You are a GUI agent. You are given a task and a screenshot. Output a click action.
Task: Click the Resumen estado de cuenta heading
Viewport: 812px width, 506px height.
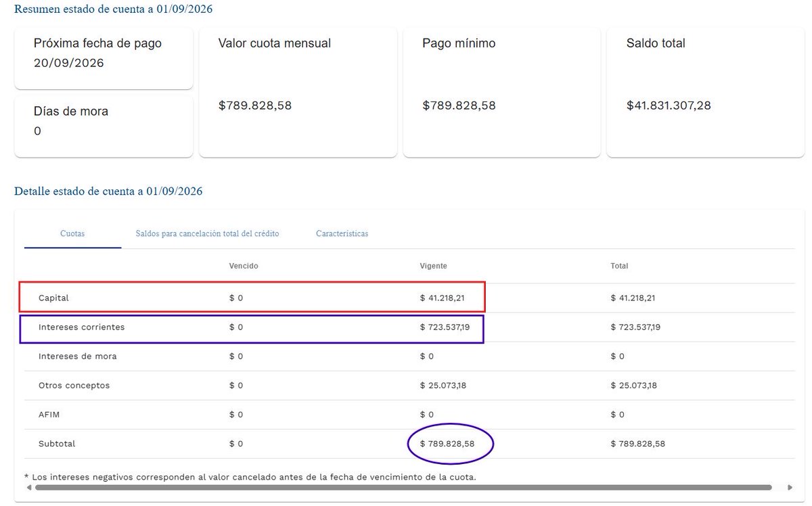click(x=114, y=9)
